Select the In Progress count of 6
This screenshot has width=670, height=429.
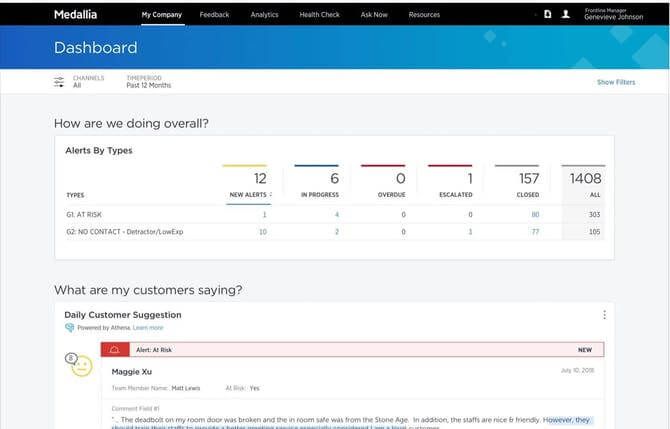(x=334, y=179)
